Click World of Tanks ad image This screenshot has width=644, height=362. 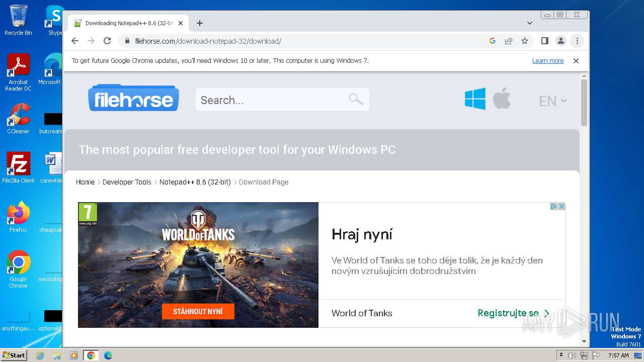click(x=198, y=265)
